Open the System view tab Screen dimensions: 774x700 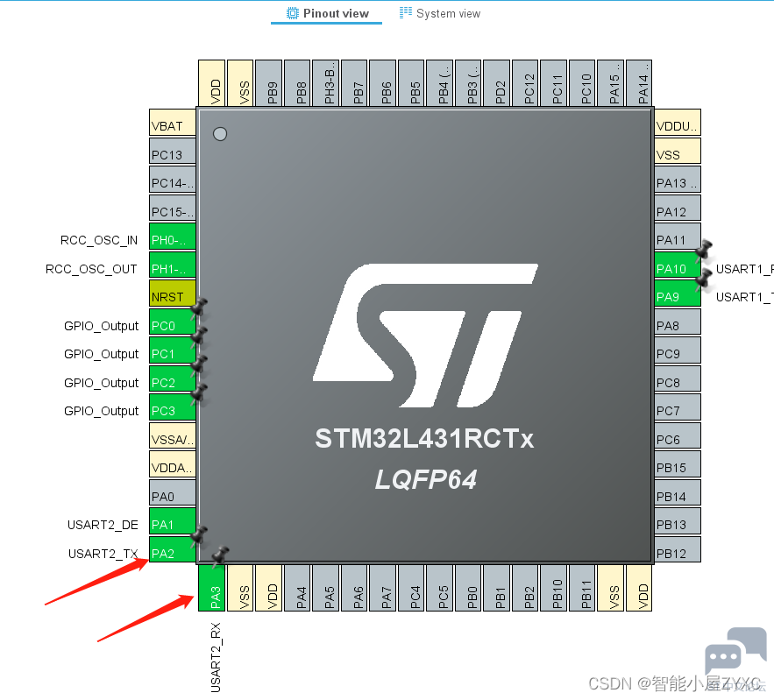[440, 13]
